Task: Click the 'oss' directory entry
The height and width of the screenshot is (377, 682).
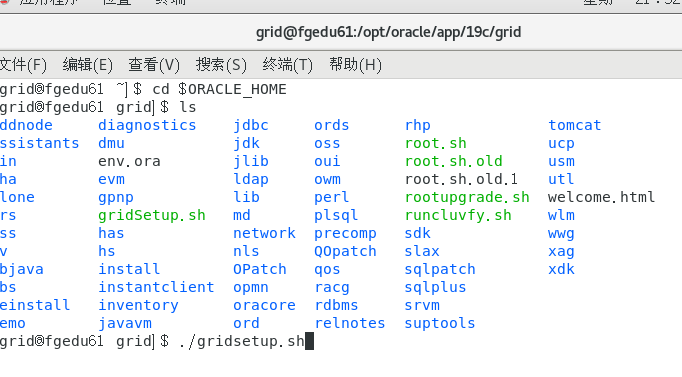Action: [x=327, y=143]
